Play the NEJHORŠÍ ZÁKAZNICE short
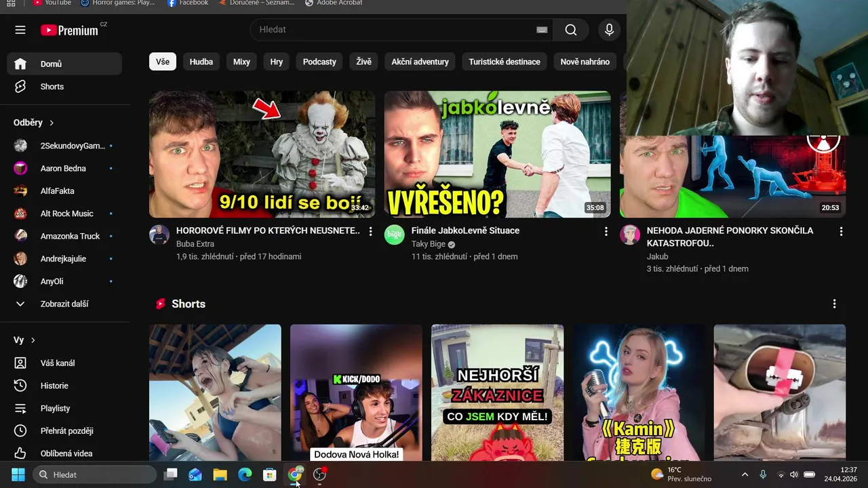Viewport: 868px width, 488px height. click(x=497, y=393)
